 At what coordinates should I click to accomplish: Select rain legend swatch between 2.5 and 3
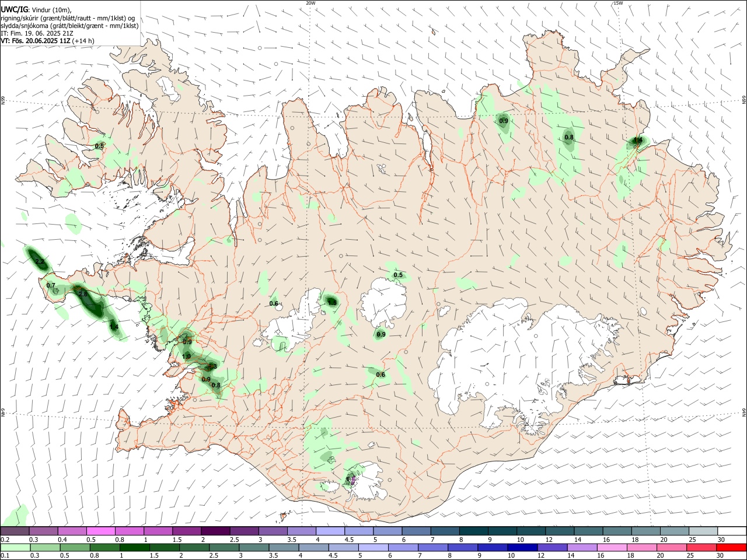pos(225,548)
